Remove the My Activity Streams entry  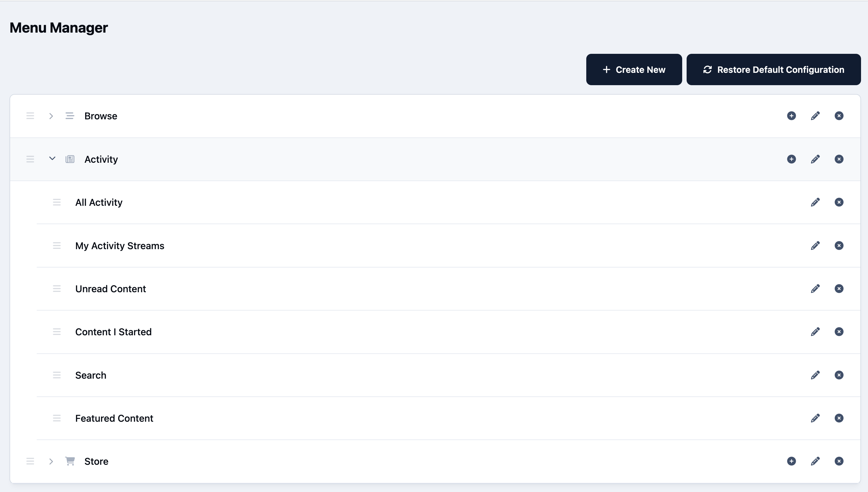click(839, 245)
